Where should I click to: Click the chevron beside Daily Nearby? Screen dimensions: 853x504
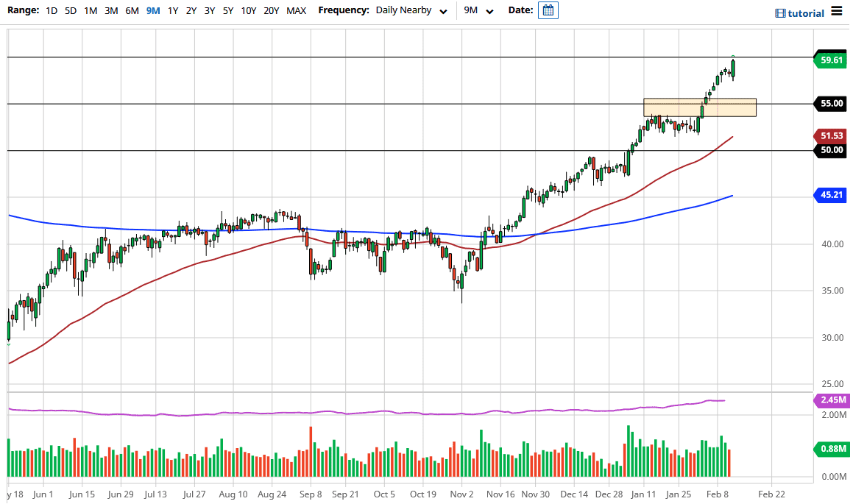443,11
